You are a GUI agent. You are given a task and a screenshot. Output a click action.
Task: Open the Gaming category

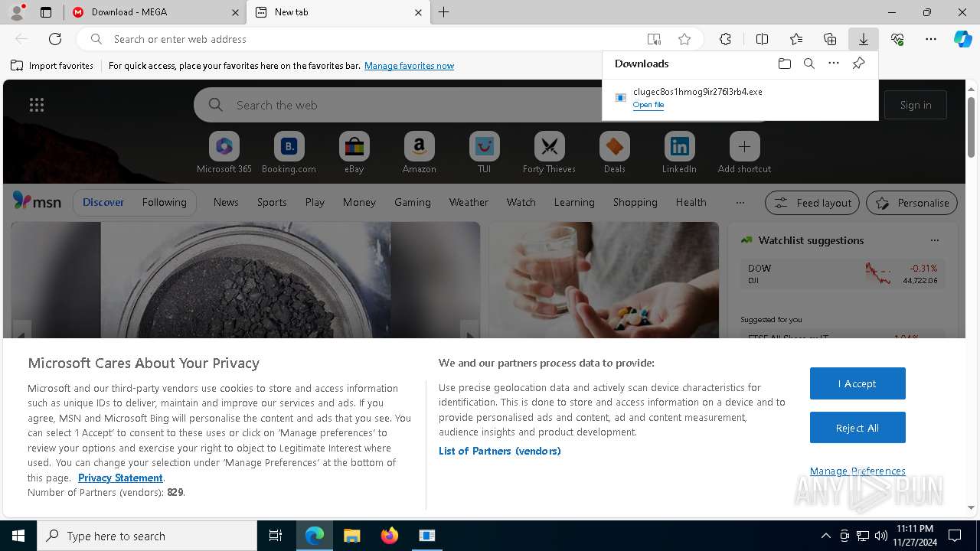point(413,202)
